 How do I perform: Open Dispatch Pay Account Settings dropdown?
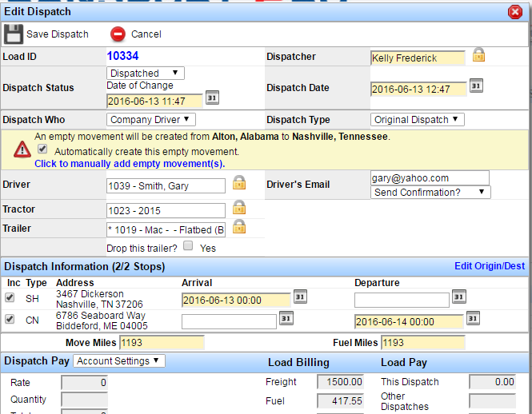pyautogui.click(x=119, y=361)
